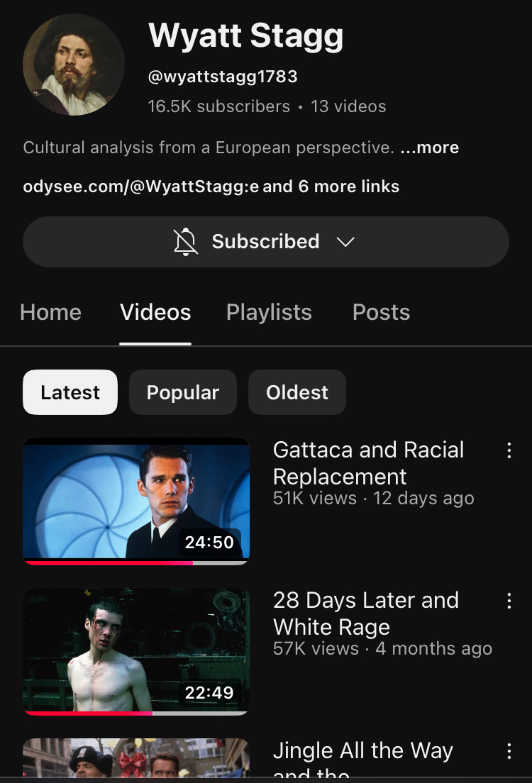
Task: Click '57K views · 4 months ago' text
Action: point(382,649)
